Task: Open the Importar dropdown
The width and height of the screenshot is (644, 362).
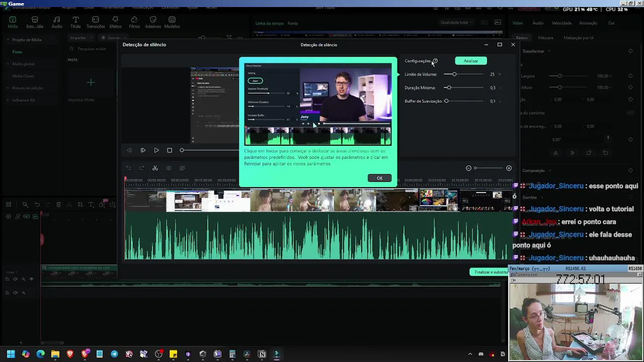Action: point(81,38)
